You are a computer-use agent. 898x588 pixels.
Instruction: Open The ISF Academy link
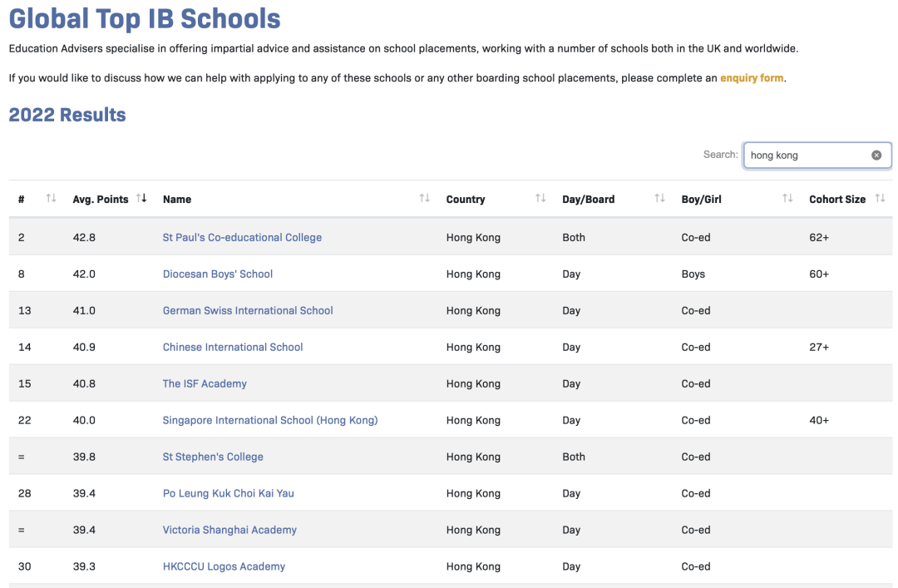tap(205, 383)
